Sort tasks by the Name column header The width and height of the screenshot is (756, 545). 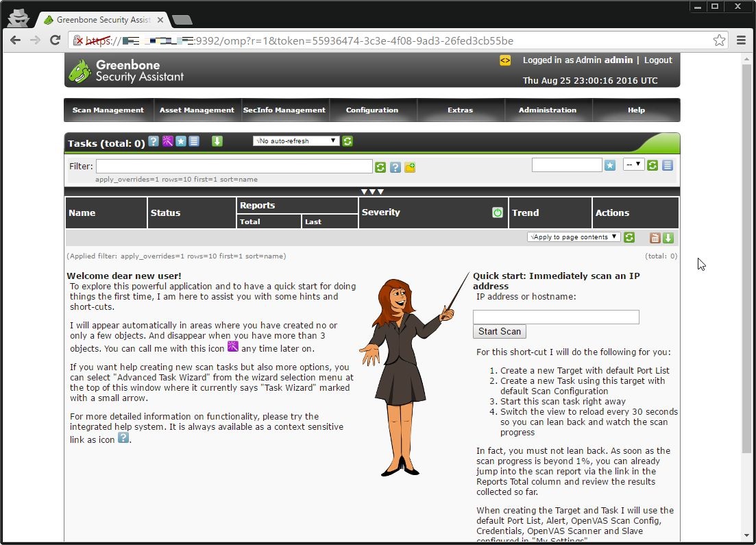82,213
